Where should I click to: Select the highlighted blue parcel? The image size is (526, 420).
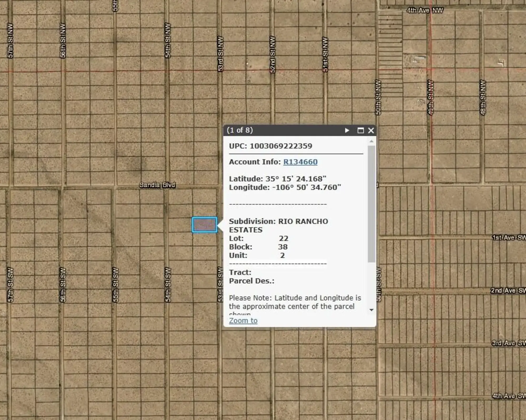[205, 225]
